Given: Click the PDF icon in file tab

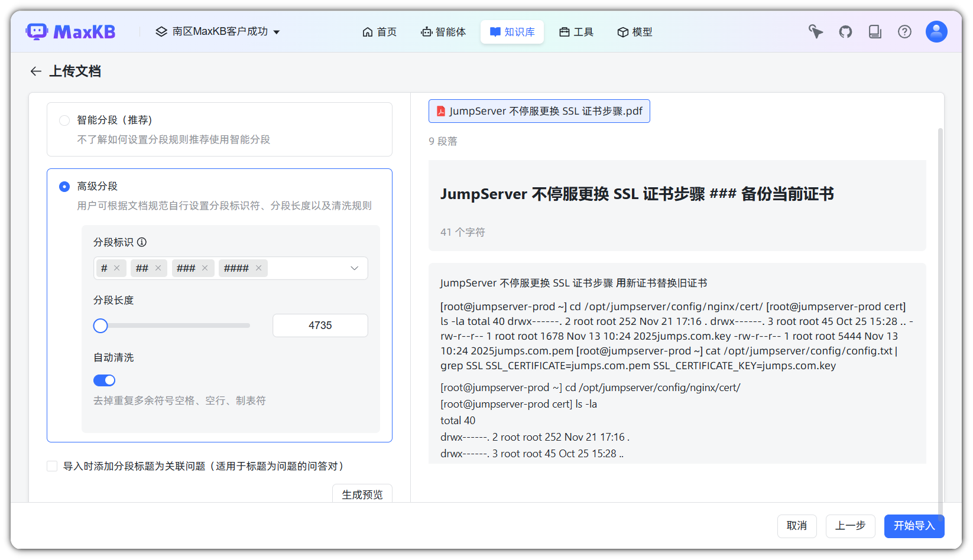Looking at the screenshot, I should [x=440, y=111].
